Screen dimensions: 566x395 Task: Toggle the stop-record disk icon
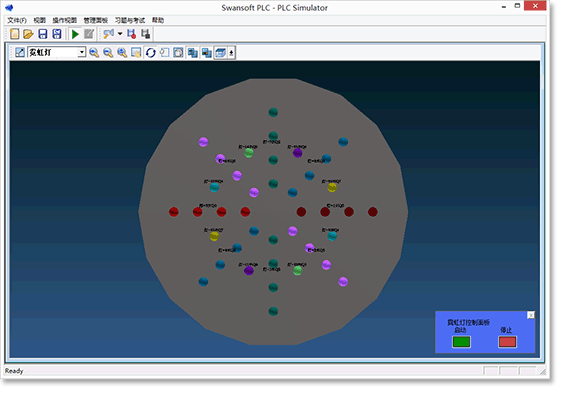point(145,34)
